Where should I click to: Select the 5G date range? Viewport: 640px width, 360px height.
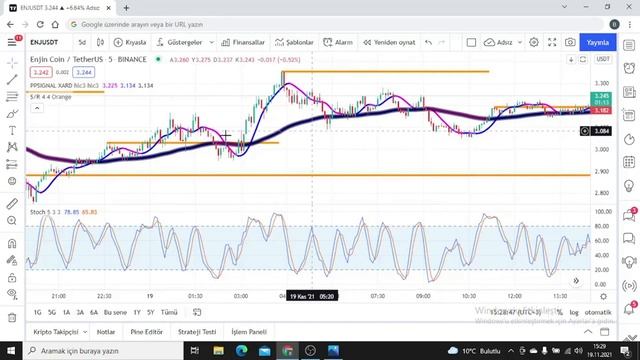tap(52, 312)
